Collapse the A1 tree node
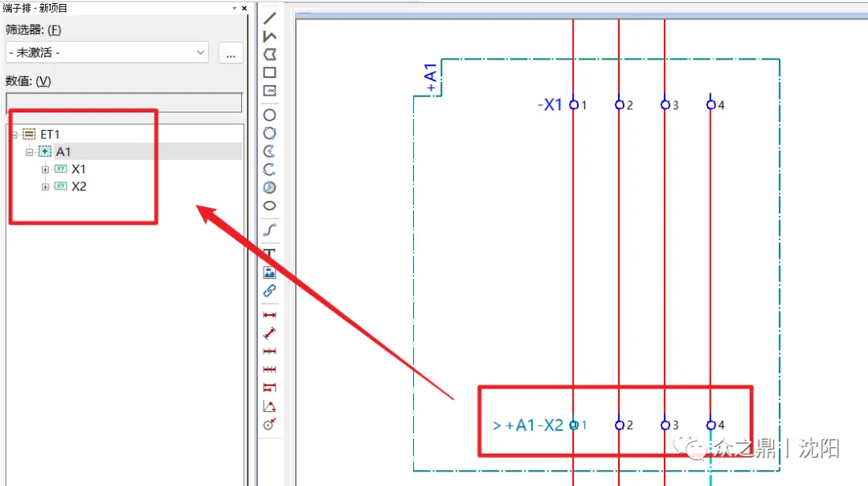 click(30, 152)
